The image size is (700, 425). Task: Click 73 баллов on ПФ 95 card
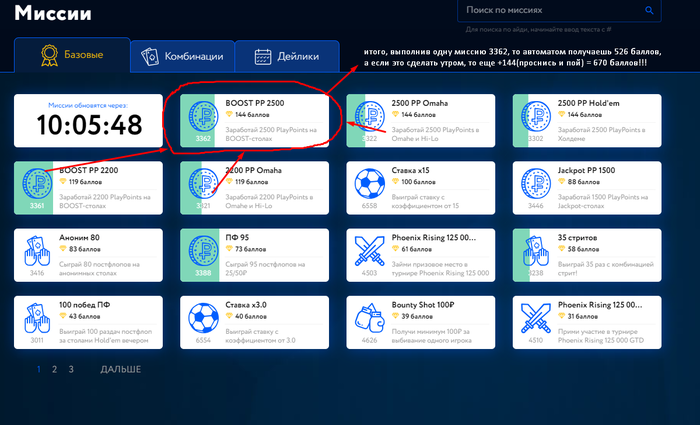250,249
